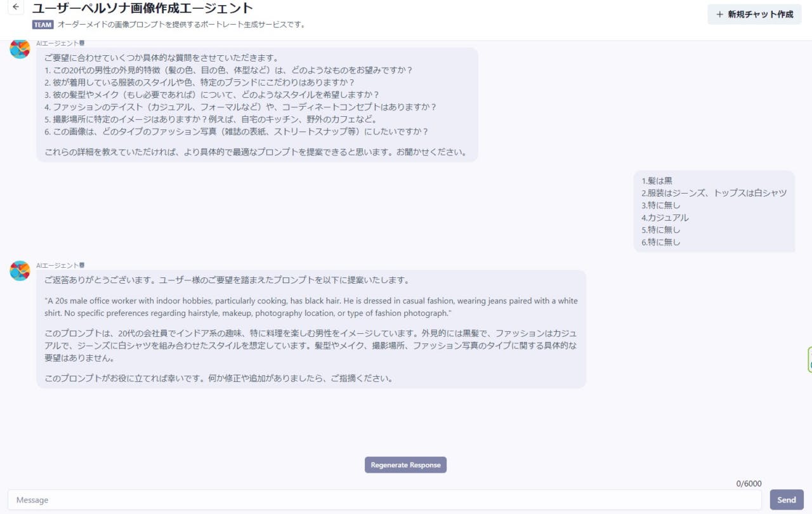The height and width of the screenshot is (514, 812).
Task: Click the Regenerate Response button
Action: 405,465
